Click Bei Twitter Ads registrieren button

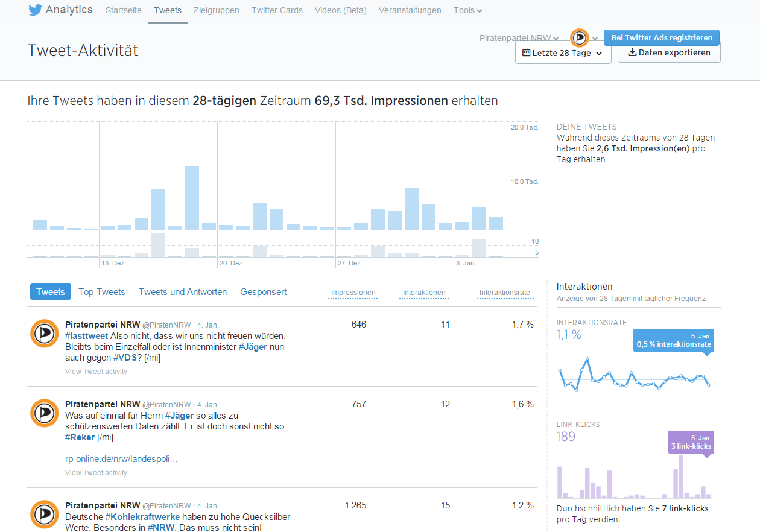click(x=662, y=37)
